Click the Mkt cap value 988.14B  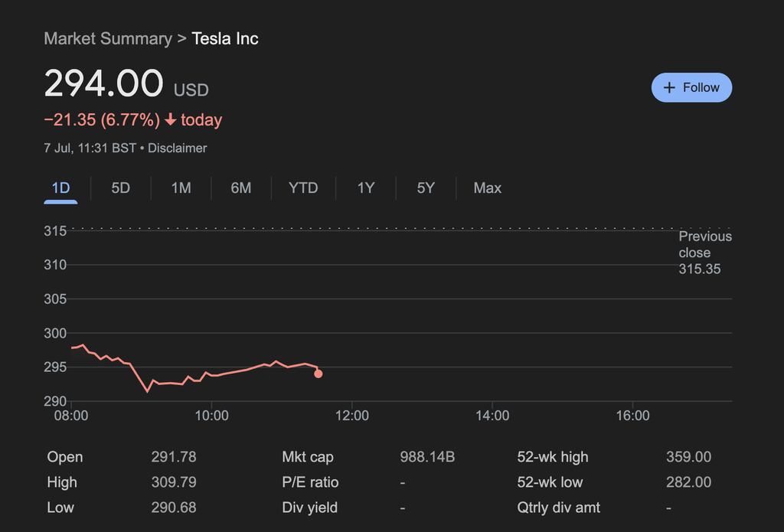427,457
